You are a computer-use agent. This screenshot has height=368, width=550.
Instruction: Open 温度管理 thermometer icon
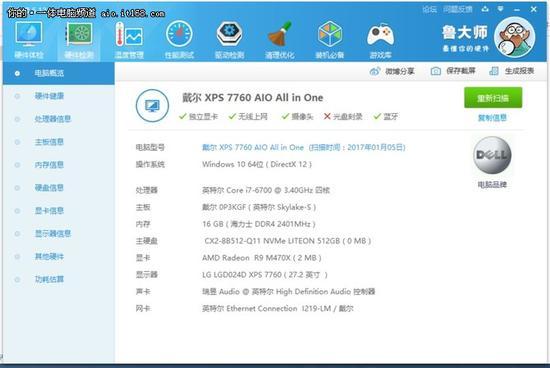pos(129,40)
